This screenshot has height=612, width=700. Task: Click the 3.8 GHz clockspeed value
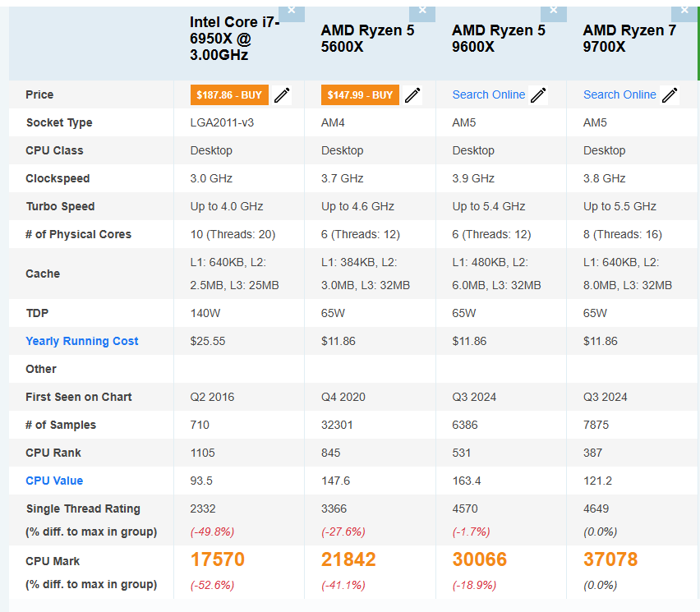605,178
